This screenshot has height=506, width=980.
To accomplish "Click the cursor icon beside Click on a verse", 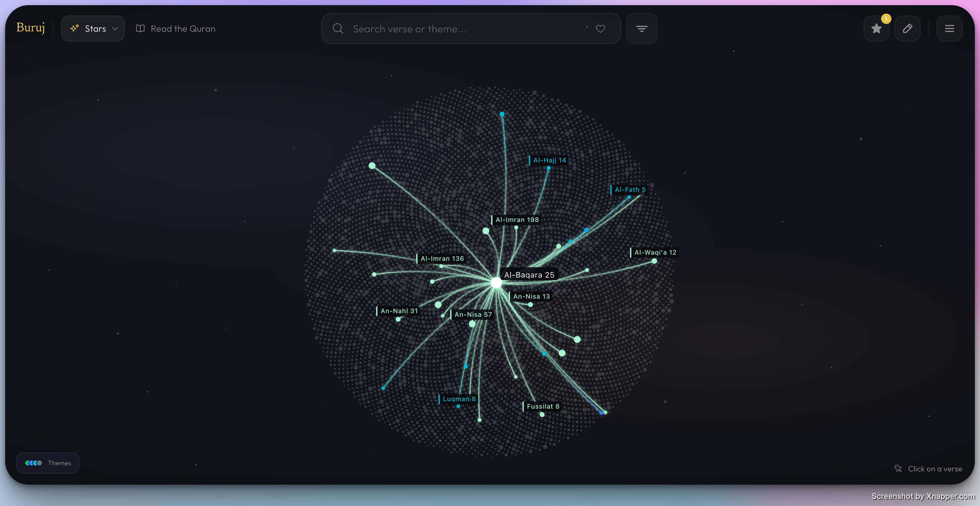I will (x=898, y=469).
